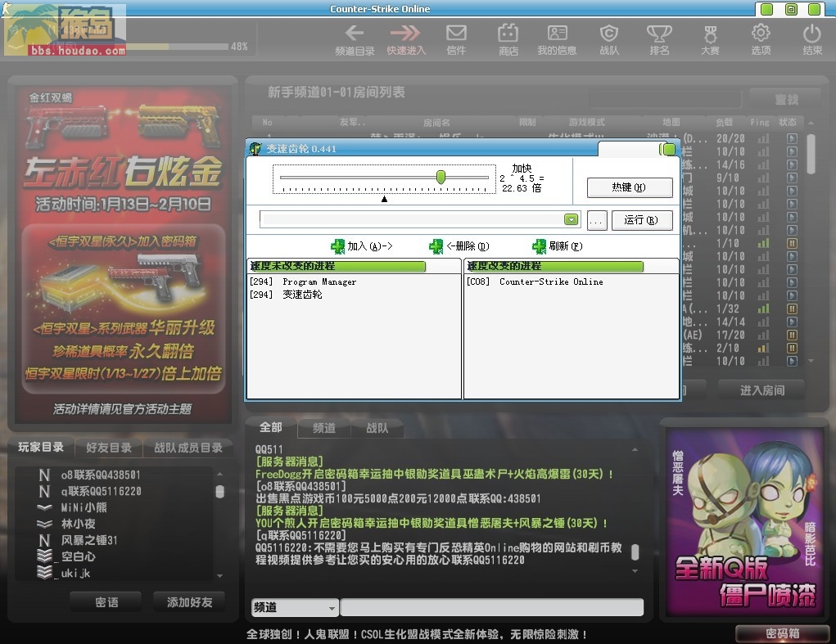Click the player list scroll-up arrow

point(219,474)
